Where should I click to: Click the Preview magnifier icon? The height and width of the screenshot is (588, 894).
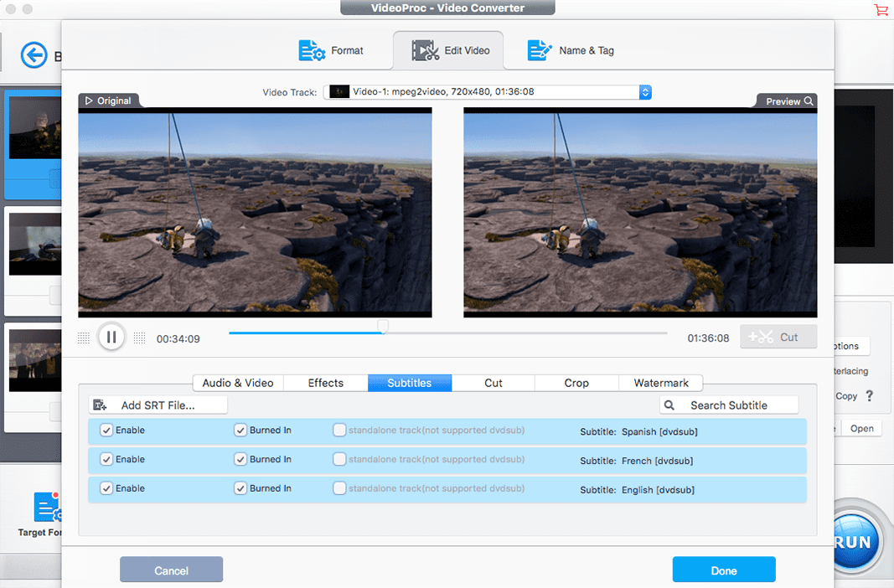(809, 101)
